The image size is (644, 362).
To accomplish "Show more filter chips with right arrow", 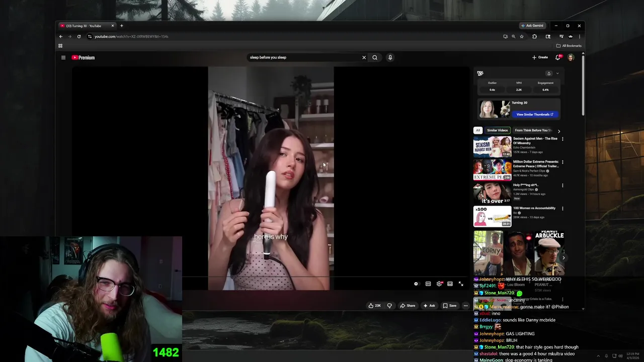I will (558, 131).
